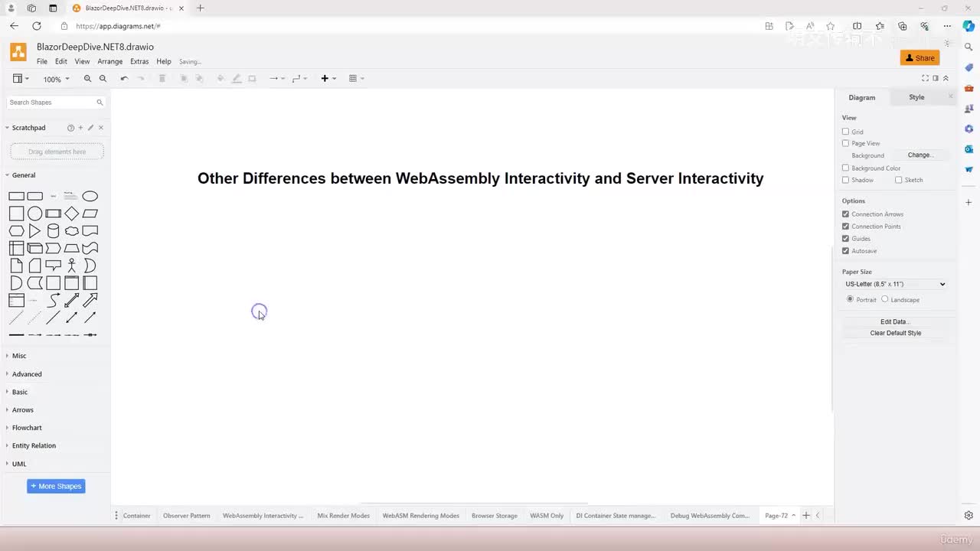The height and width of the screenshot is (551, 980).
Task: Open the line color pencil tool
Action: 237,79
